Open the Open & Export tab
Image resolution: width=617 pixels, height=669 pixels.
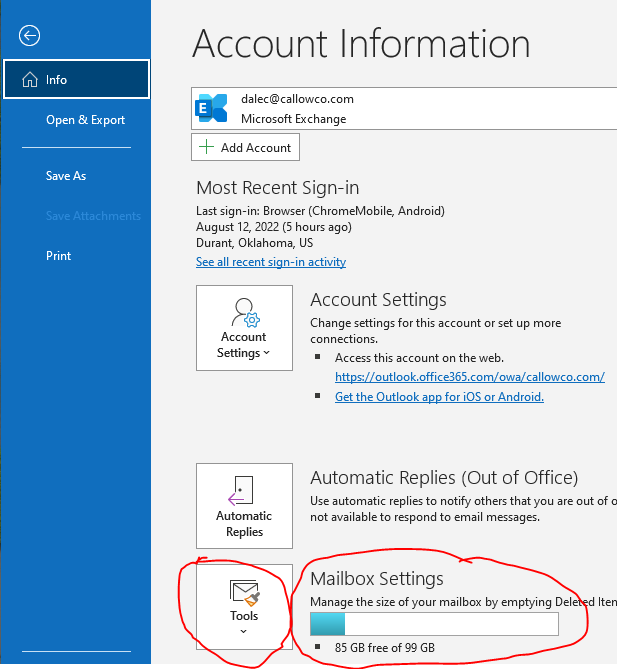point(85,120)
